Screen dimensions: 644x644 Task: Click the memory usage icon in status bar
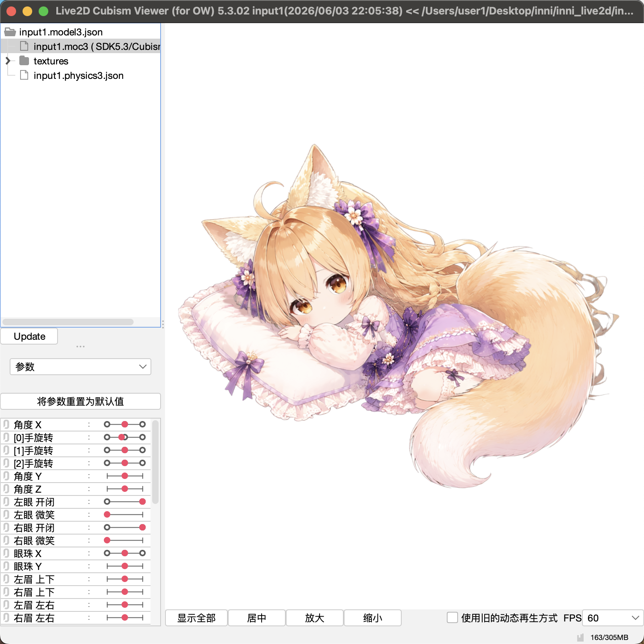click(x=580, y=638)
